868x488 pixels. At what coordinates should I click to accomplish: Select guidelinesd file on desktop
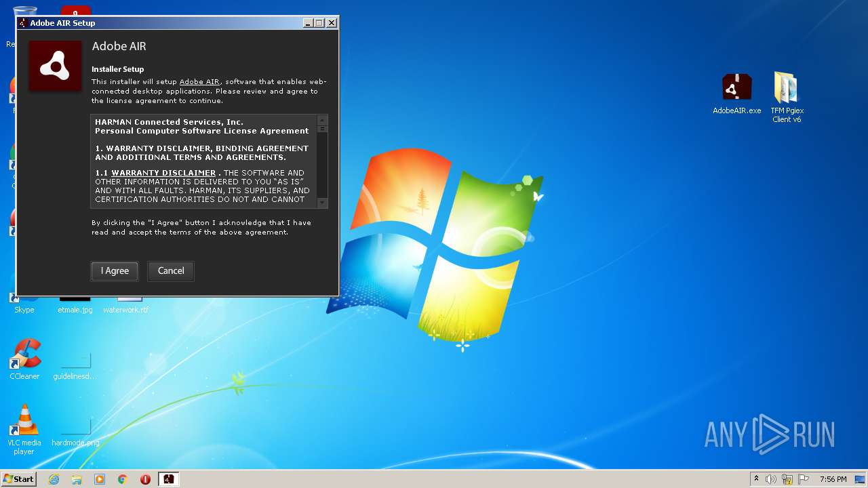[75, 366]
